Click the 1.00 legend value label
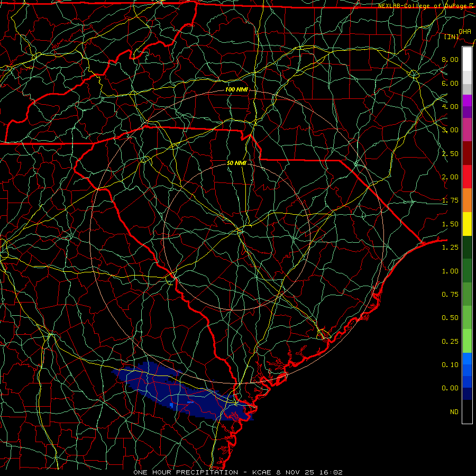This screenshot has width=476, height=476. coord(450,271)
